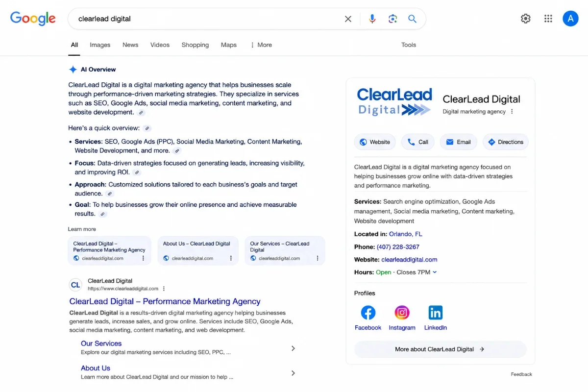Image resolution: width=588 pixels, height=392 pixels.
Task: Open the Facebook profile icon
Action: tap(368, 313)
